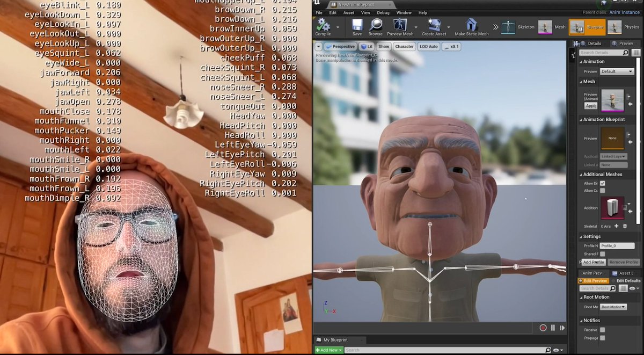Add a skeletal mesh array element
Viewport: 644px width, 355px height.
[617, 226]
